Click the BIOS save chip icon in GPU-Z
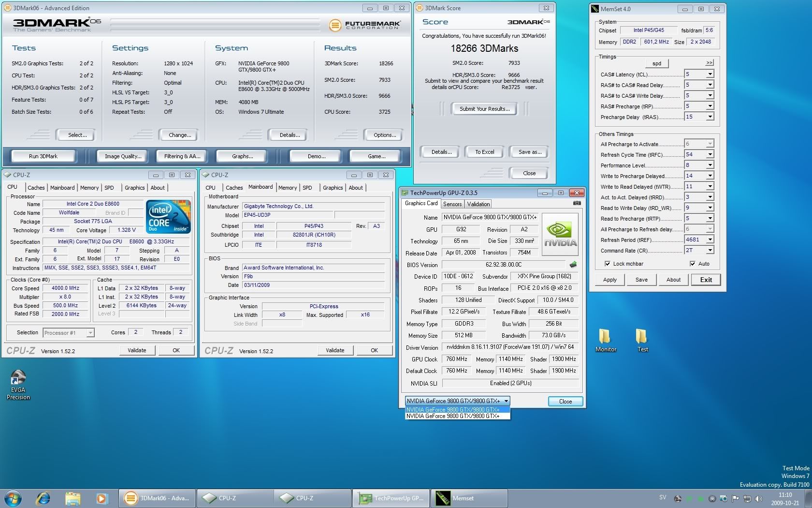 click(x=573, y=265)
